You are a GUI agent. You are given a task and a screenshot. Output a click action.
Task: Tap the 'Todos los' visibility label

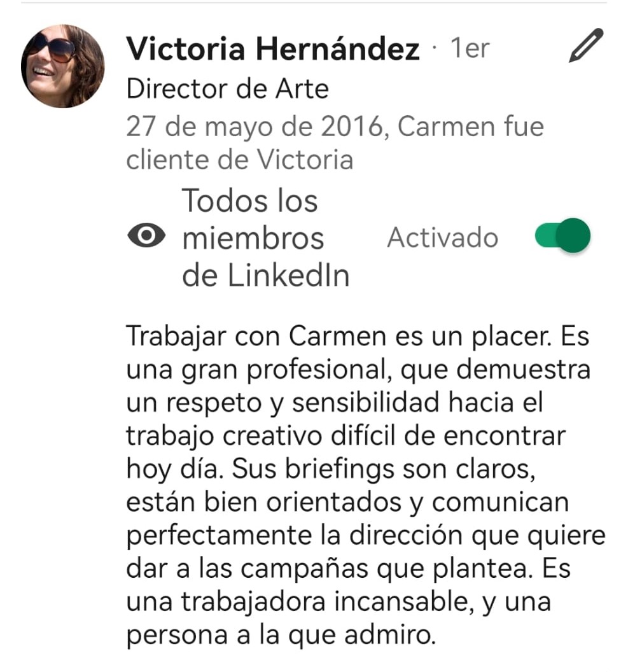(250, 200)
